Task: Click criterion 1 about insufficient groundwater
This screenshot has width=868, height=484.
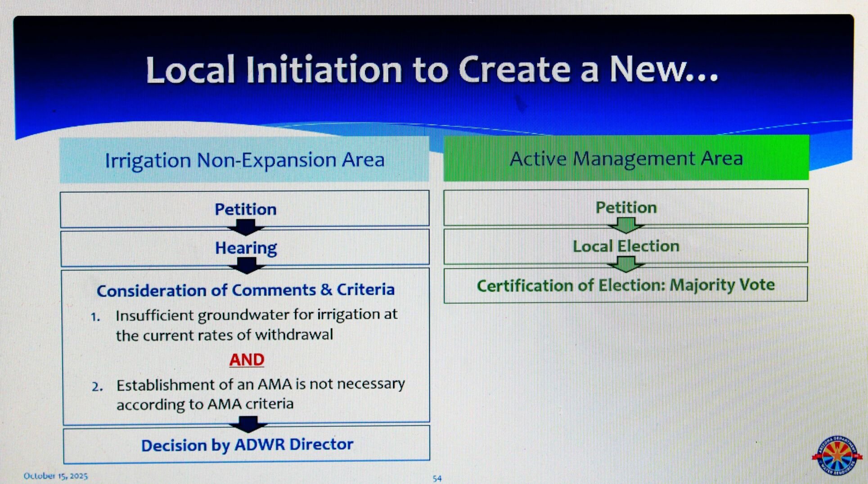Action: point(256,325)
